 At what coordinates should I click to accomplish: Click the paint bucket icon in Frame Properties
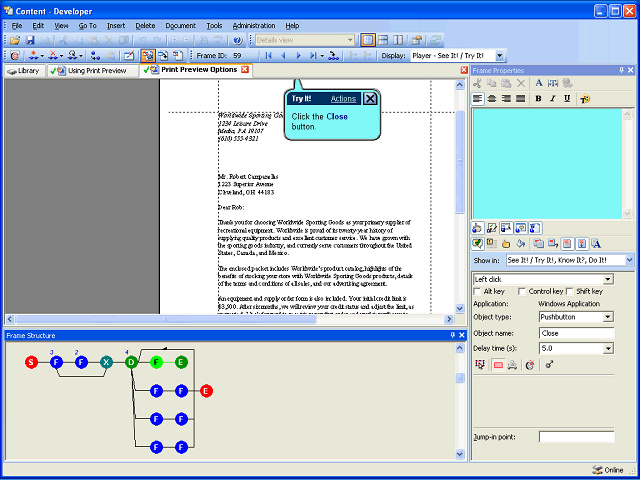[520, 244]
